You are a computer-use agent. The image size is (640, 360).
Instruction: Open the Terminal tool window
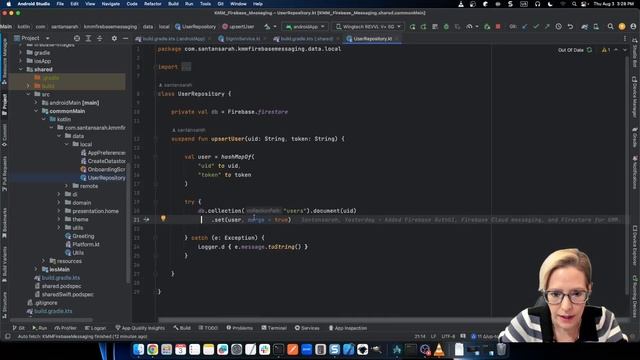pos(274,328)
